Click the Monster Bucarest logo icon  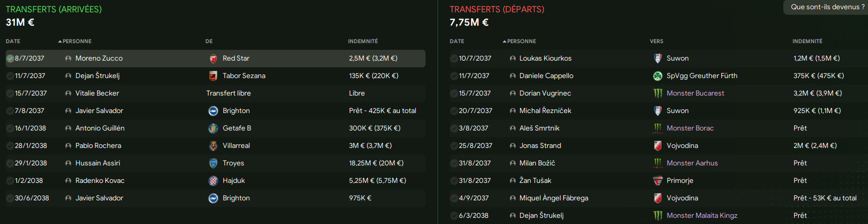(658, 94)
